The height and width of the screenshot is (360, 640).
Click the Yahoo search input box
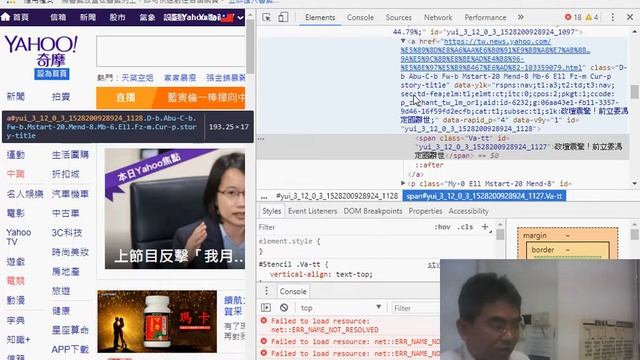(x=171, y=51)
